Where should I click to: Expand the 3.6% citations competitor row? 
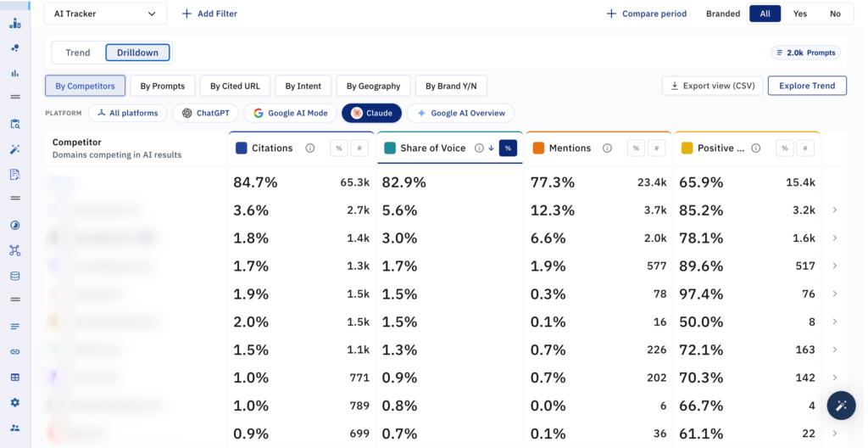835,210
